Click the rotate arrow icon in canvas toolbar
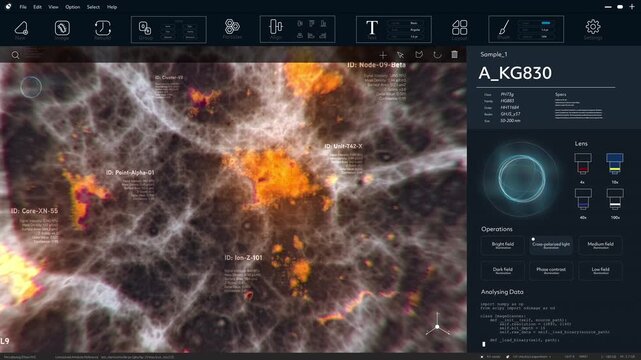The width and height of the screenshot is (641, 360). coord(437,54)
